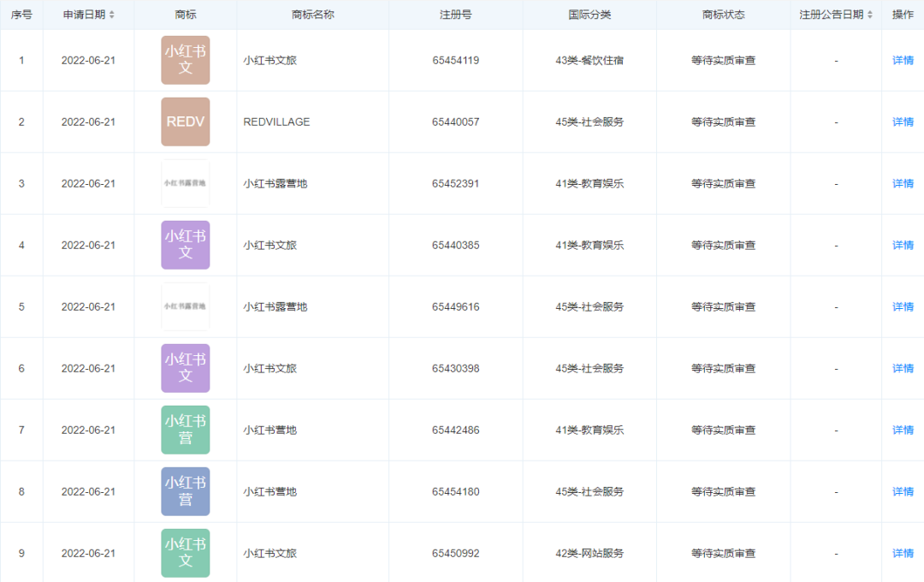Click the registration number 65442486 cell

pos(455,431)
